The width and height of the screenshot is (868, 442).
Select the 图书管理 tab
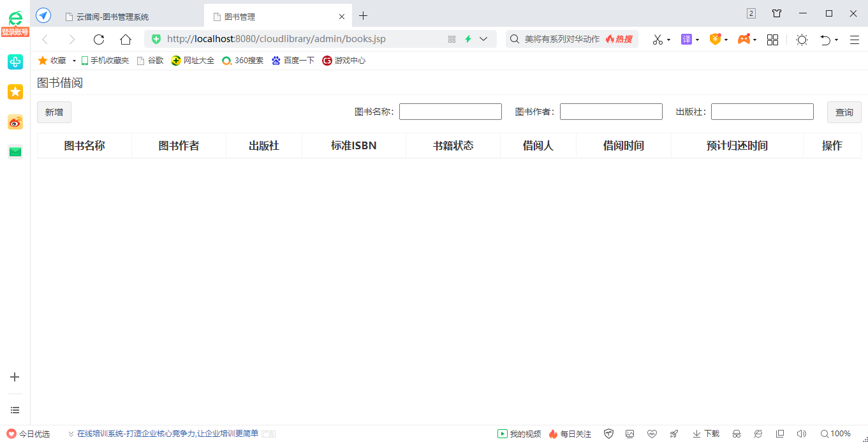[278, 17]
